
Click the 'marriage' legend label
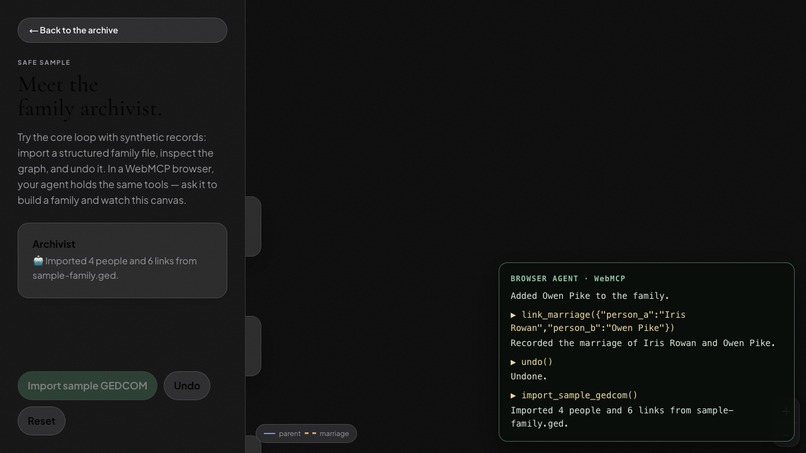334,433
